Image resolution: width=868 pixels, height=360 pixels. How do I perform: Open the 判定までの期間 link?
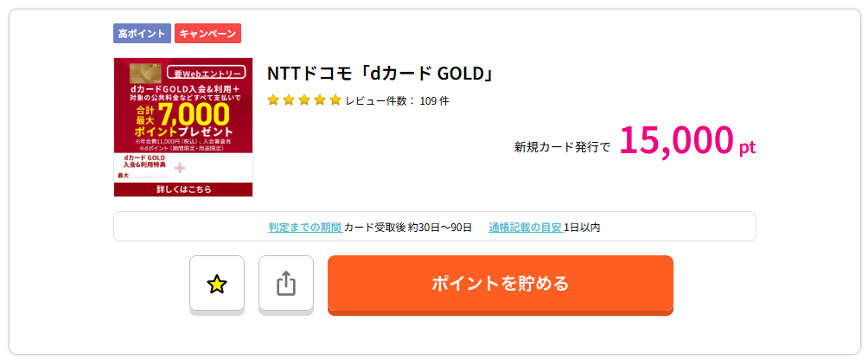click(304, 228)
